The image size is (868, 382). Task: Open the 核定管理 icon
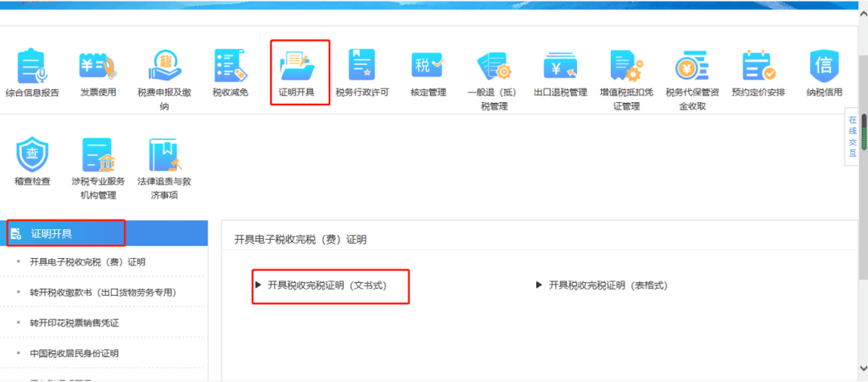428,65
